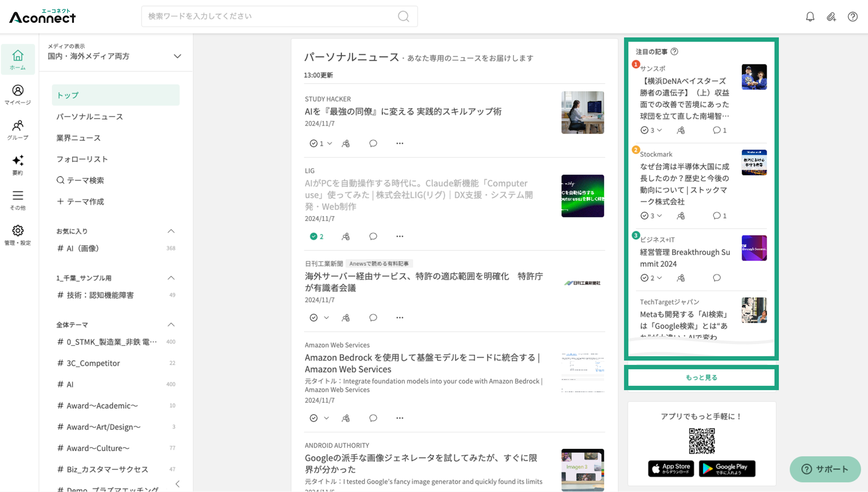
Task: Open the # 3C_Competitor theme
Action: tap(115, 363)
